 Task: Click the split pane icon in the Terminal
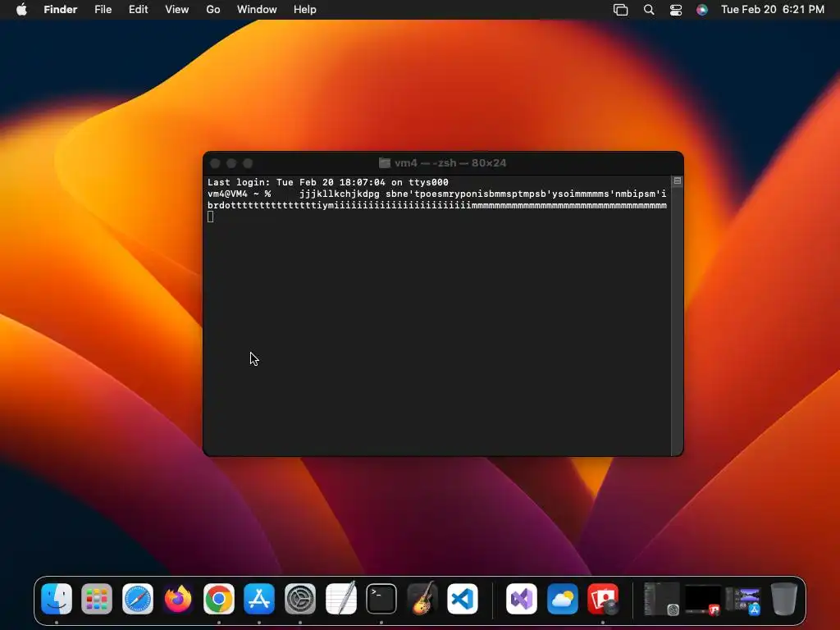pos(677,181)
